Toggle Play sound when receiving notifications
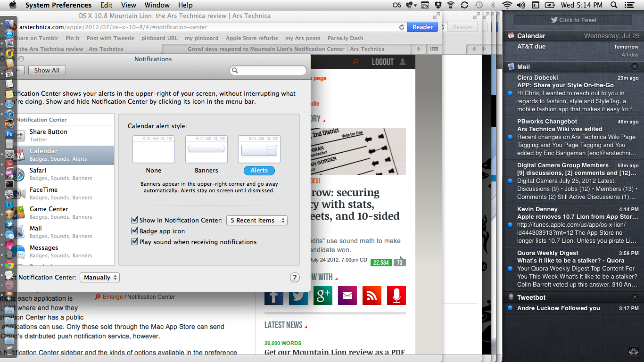644x362 pixels. (134, 242)
